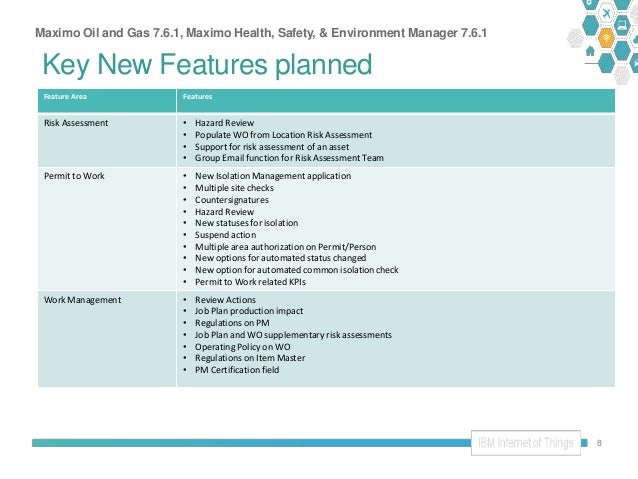
Task: Click "Hazard Review" in the Risk Assessment row
Action: pyautogui.click(x=224, y=123)
